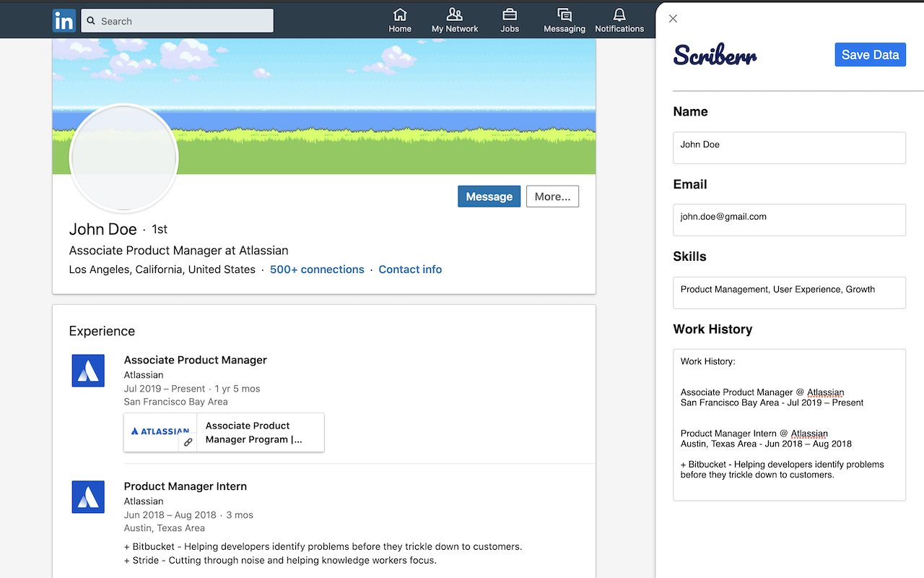The height and width of the screenshot is (578, 924).
Task: Select the My Network icon
Action: 454,16
